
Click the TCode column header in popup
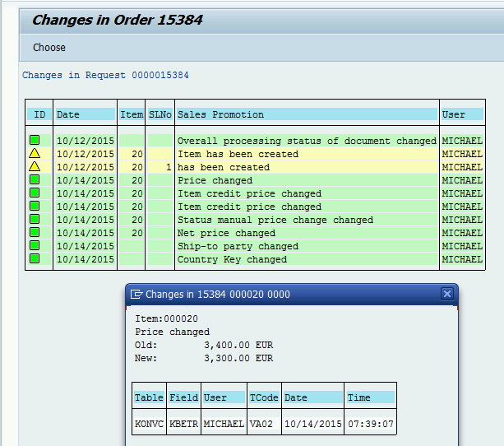264,397
